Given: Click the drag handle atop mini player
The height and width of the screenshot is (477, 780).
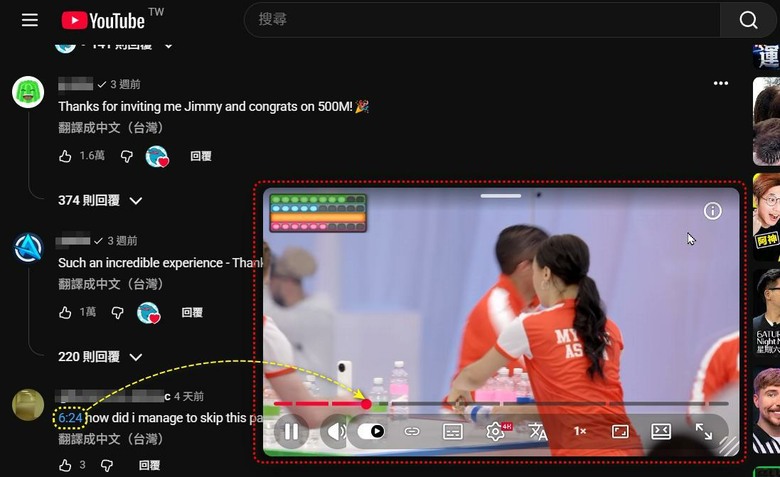Looking at the screenshot, I should click(x=500, y=196).
